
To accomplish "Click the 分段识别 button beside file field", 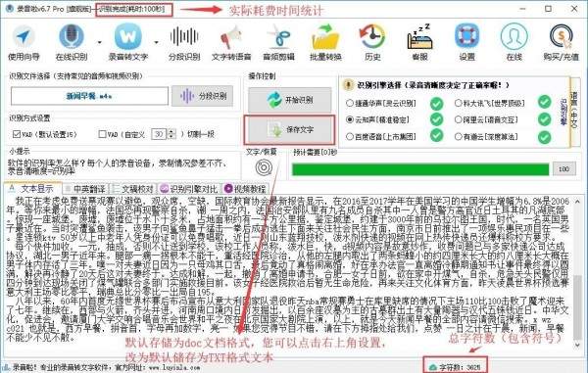I will click(x=203, y=96).
